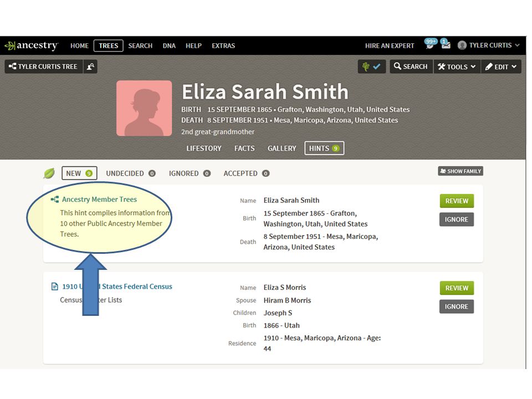Click spouse name Hiram B Morris
This screenshot has width=532, height=399.
click(287, 300)
